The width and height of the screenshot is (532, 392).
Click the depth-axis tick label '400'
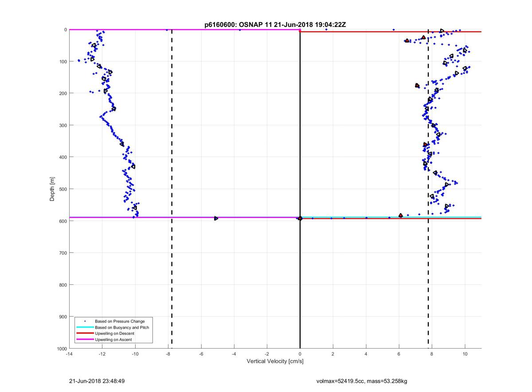click(x=63, y=157)
